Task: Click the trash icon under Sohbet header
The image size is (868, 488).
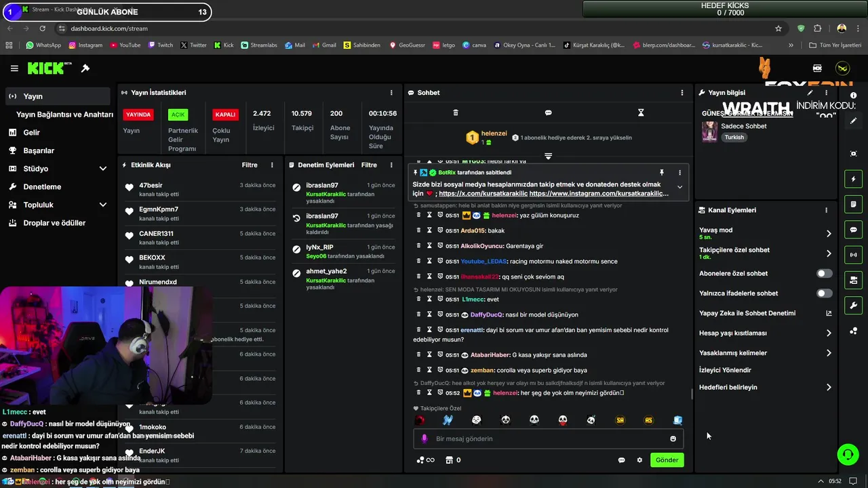Action: [x=456, y=113]
